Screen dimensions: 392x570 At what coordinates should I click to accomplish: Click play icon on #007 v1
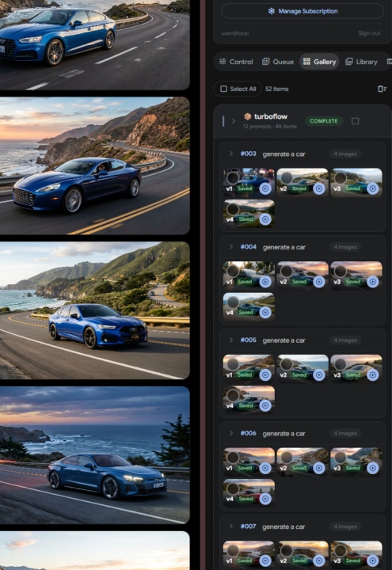[x=265, y=561]
